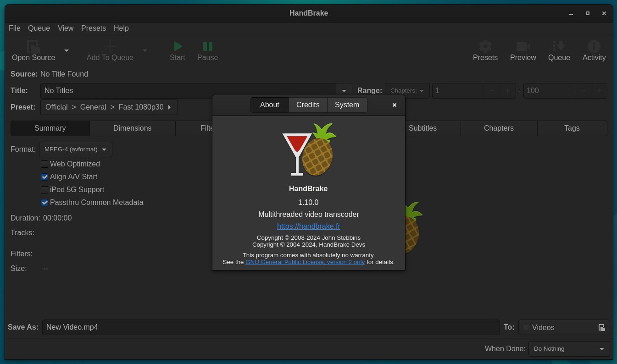Click the Pause encoding icon
Viewport: 617px width, 364px height.
pyautogui.click(x=207, y=46)
